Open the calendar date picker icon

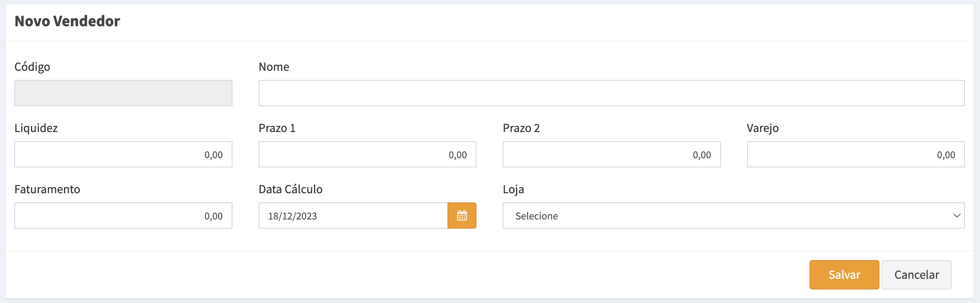[x=462, y=216]
